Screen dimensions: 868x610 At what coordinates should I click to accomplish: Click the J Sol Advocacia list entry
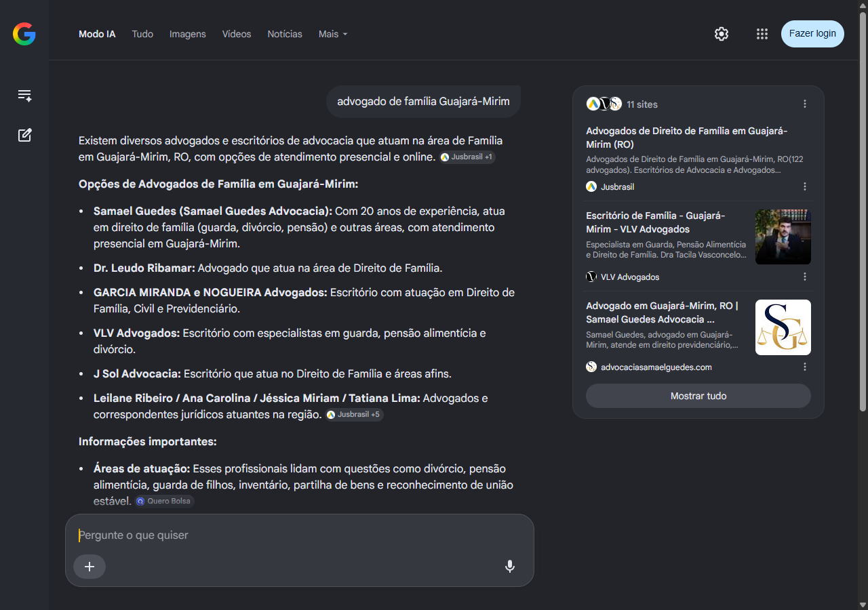coord(137,374)
